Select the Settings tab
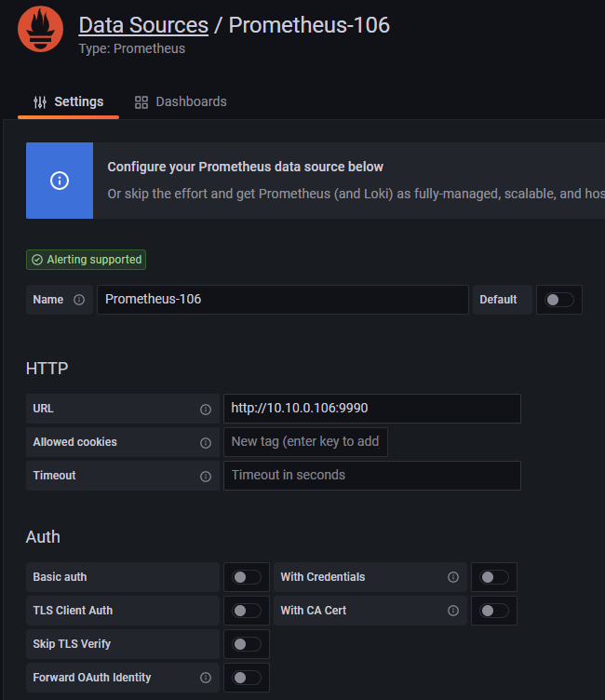This screenshot has height=700, width=605. tap(68, 101)
